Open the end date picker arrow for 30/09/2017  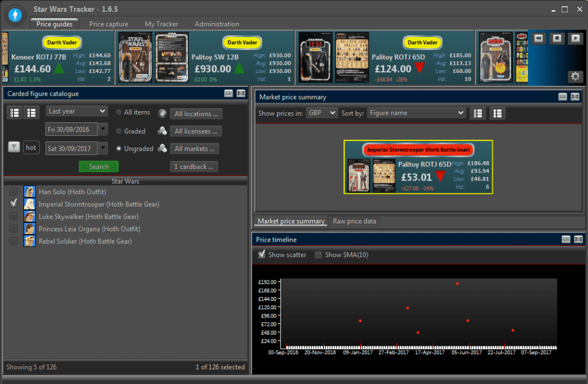103,148
